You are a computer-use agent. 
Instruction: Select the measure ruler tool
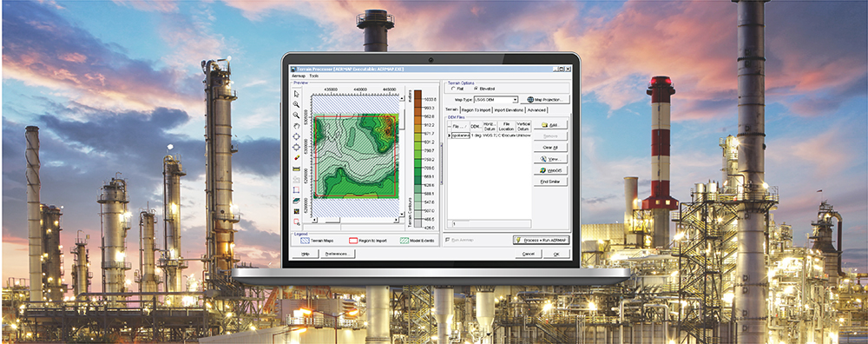tap(296, 169)
